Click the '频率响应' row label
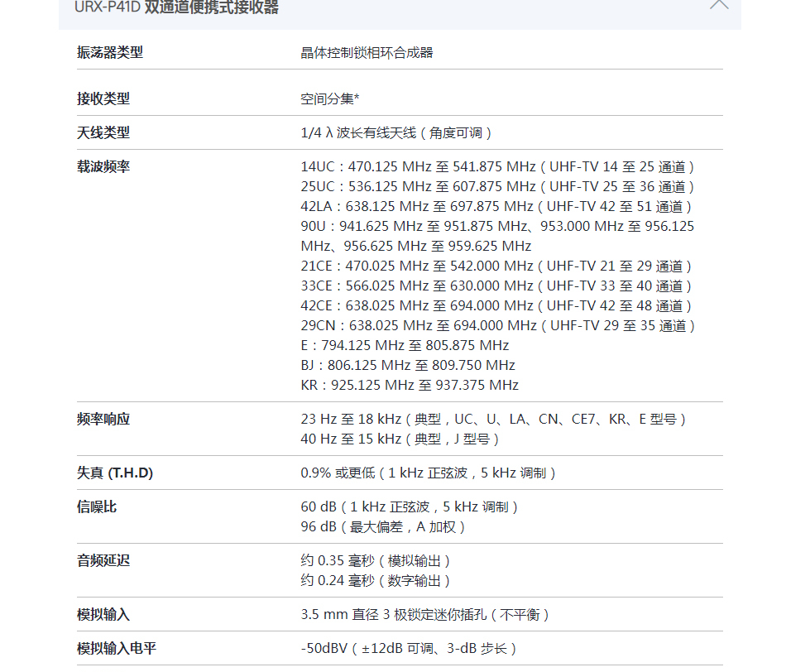The width and height of the screenshot is (786, 672). tap(103, 419)
